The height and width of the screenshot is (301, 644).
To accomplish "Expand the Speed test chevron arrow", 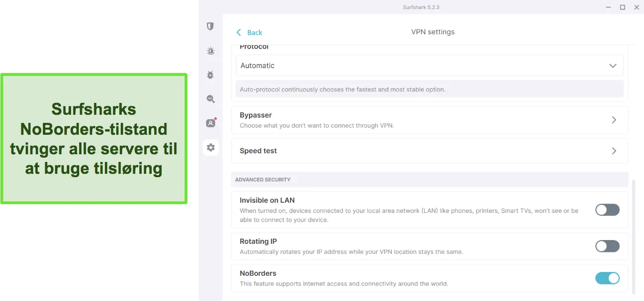I will point(614,151).
